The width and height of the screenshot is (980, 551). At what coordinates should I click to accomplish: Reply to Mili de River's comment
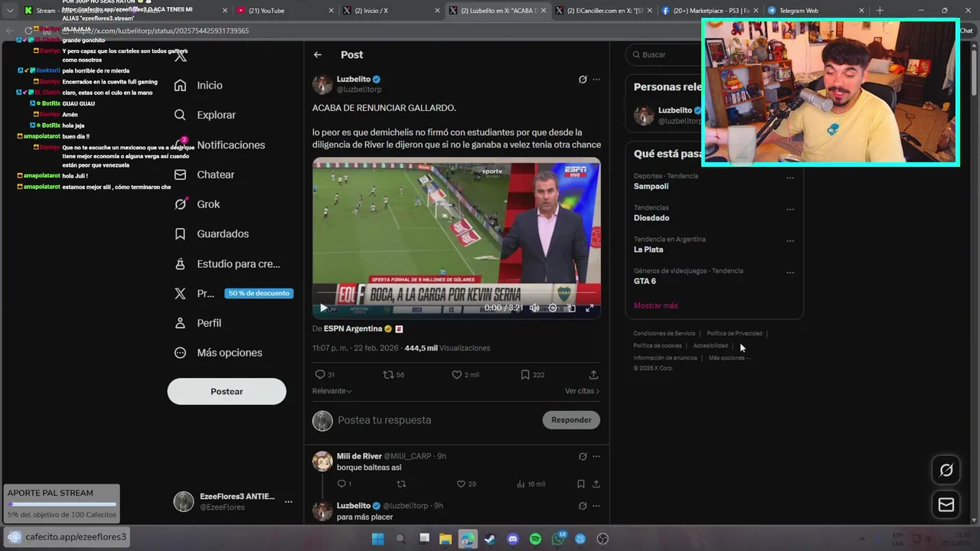click(344, 484)
